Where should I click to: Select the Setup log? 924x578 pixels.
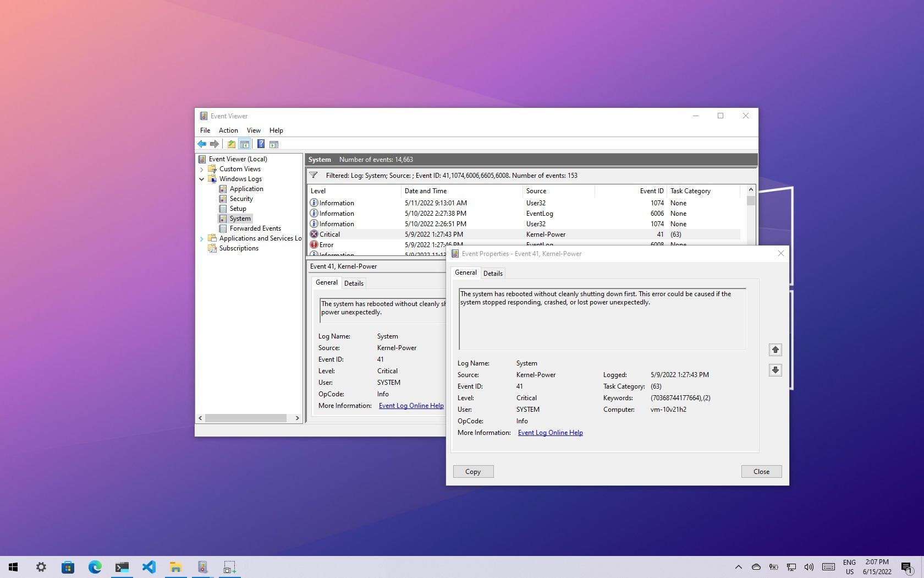click(238, 209)
